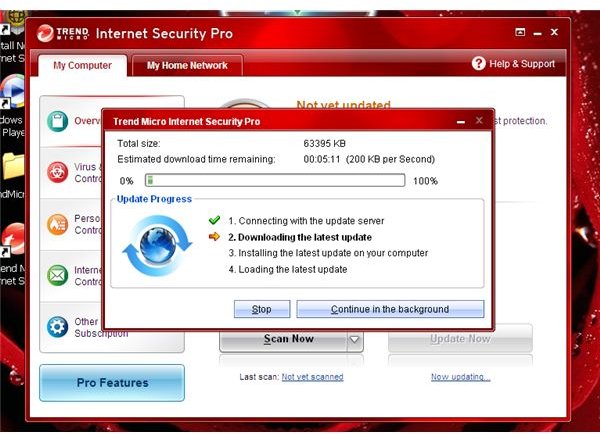Click 'Connecting with the update server' step
This screenshot has width=600, height=434.
point(306,221)
